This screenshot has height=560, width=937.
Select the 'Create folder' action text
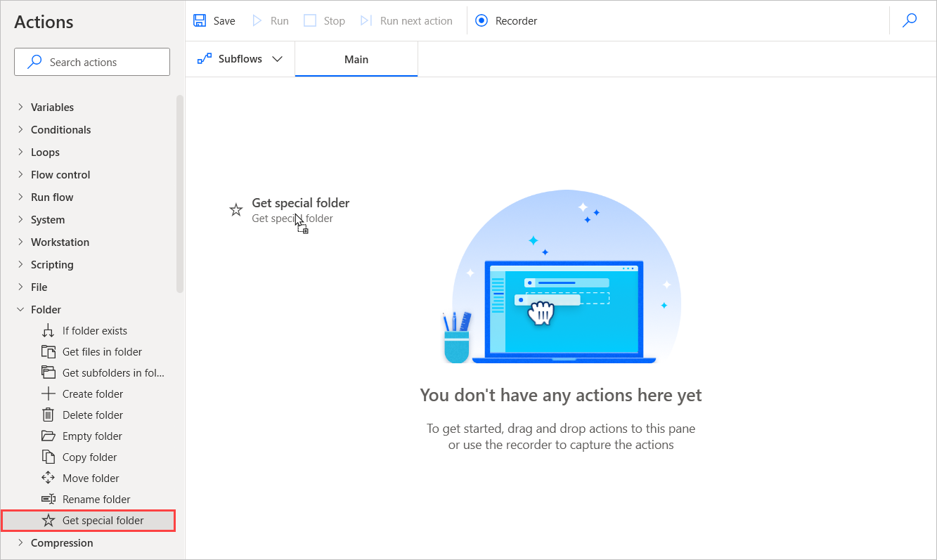(93, 393)
